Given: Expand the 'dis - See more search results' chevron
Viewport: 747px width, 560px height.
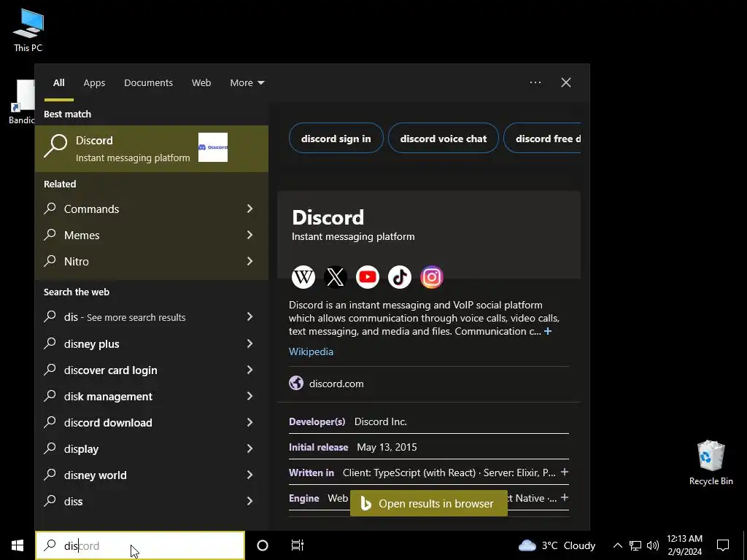Looking at the screenshot, I should click(x=249, y=316).
